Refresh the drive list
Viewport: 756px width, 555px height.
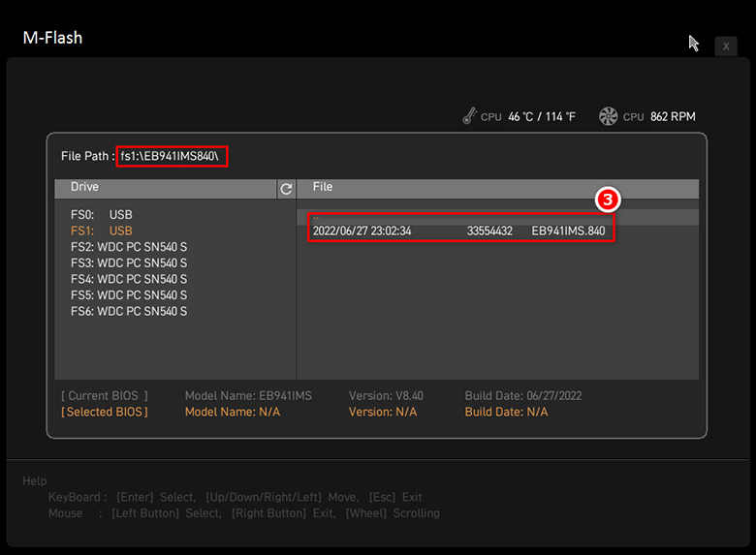tap(286, 189)
